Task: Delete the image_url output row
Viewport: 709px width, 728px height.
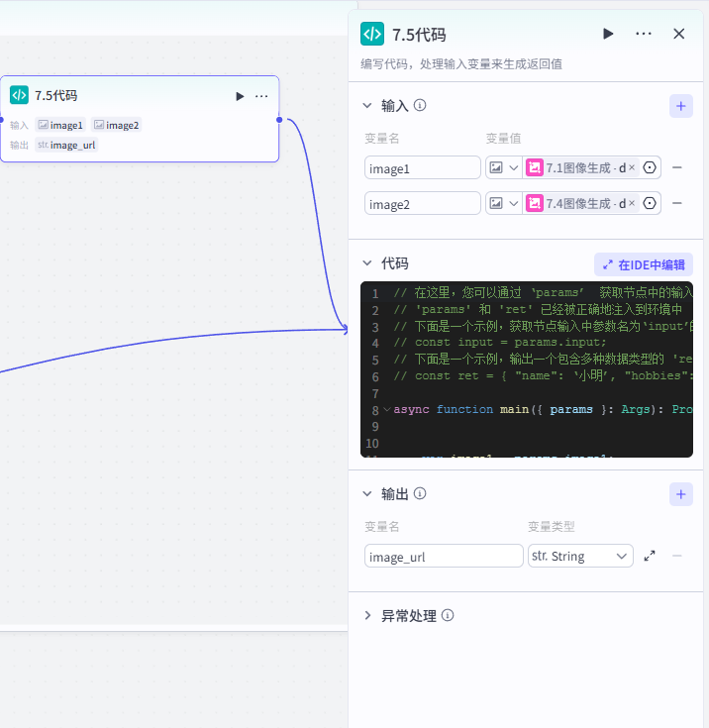Action: click(x=677, y=556)
